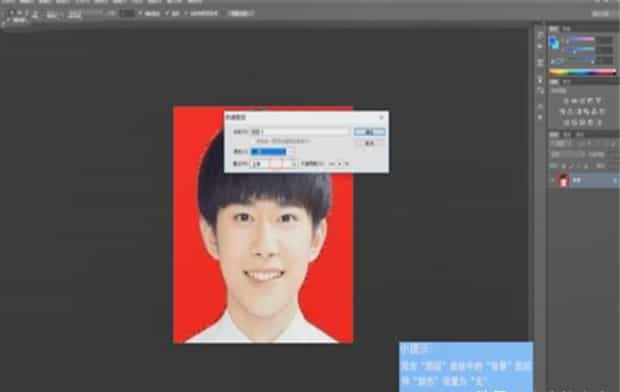Click the Tolerance value field in options bar
The height and width of the screenshot is (392, 620).
click(x=127, y=13)
